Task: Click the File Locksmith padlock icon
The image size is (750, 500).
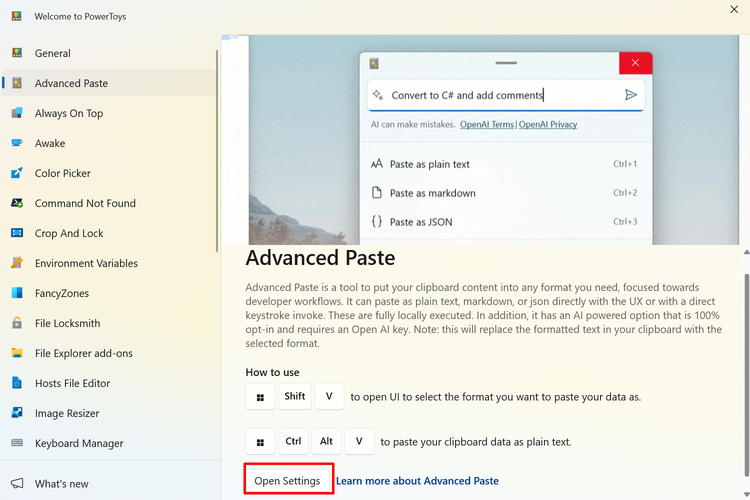Action: coord(17,322)
